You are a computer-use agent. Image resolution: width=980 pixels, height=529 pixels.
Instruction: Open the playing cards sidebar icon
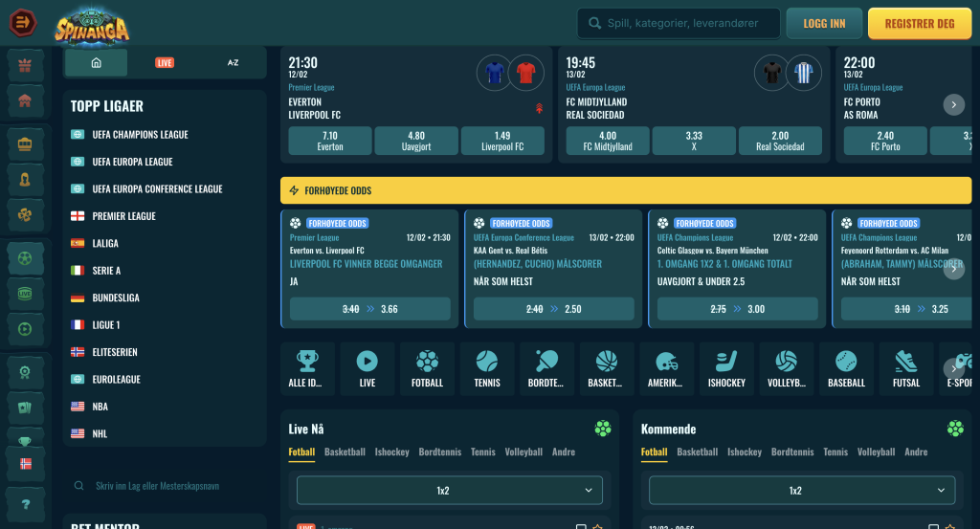(25, 408)
